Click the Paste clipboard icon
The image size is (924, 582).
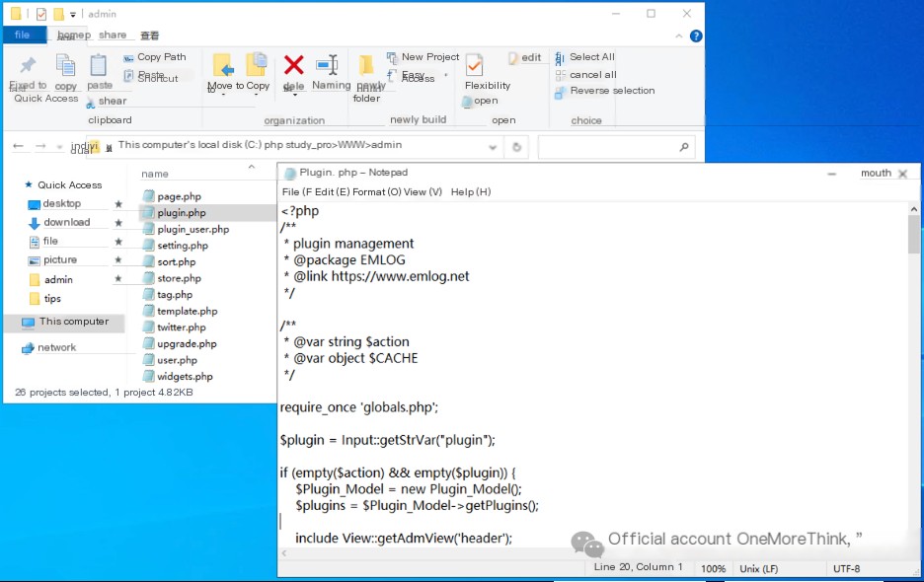click(99, 67)
